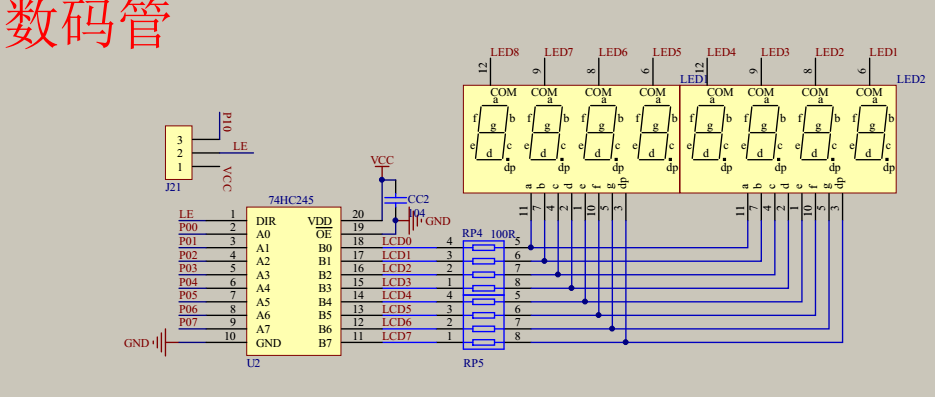Click the RP4 resistor pack top resistor
The image size is (935, 397).
point(484,247)
